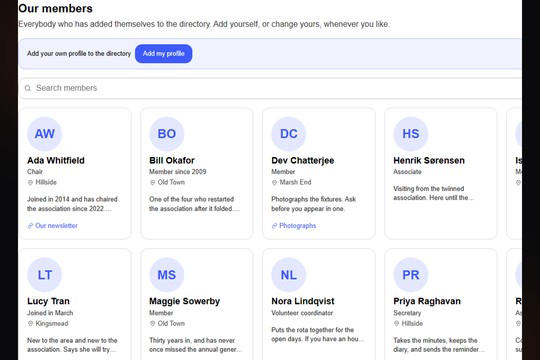This screenshot has width=540, height=360.
Task: Click Maggie's bio Thirty years in
Action: pyautogui.click(x=196, y=345)
